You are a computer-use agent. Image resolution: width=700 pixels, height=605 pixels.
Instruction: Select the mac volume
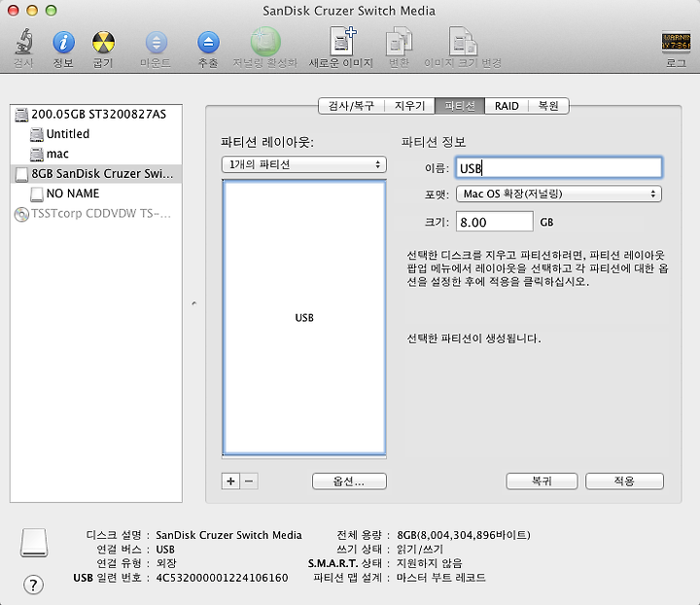[96, 154]
